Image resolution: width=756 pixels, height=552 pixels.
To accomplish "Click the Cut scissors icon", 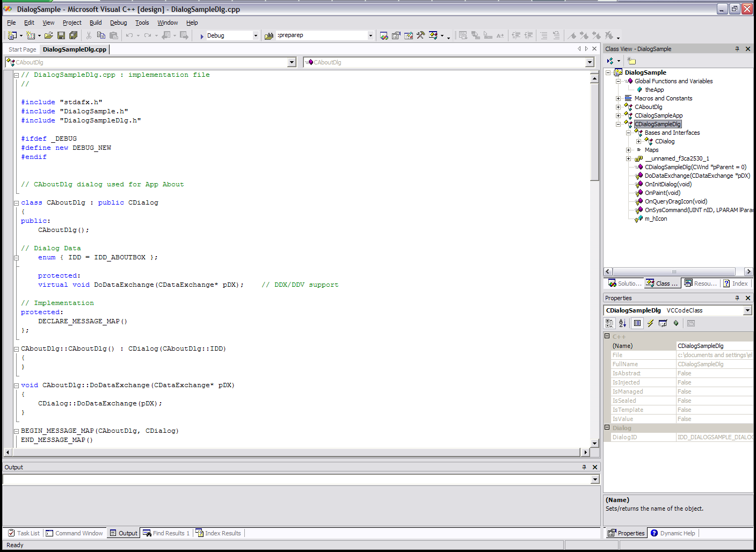I will pos(89,35).
